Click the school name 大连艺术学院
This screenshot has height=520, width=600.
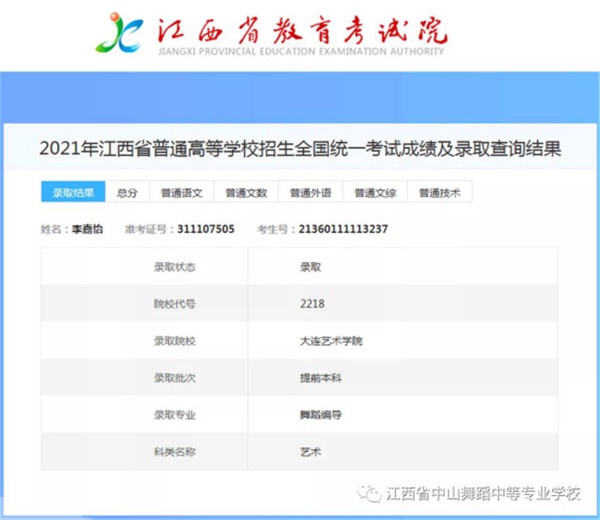click(331, 341)
